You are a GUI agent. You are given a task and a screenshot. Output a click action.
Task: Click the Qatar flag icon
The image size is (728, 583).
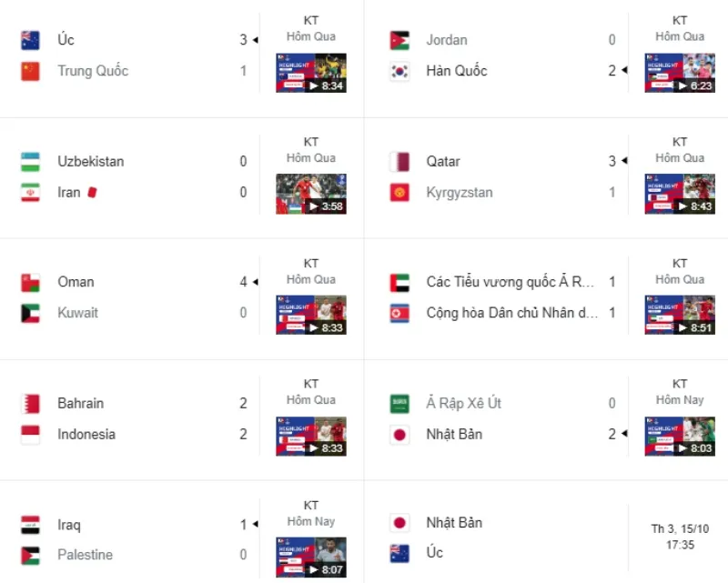398,161
